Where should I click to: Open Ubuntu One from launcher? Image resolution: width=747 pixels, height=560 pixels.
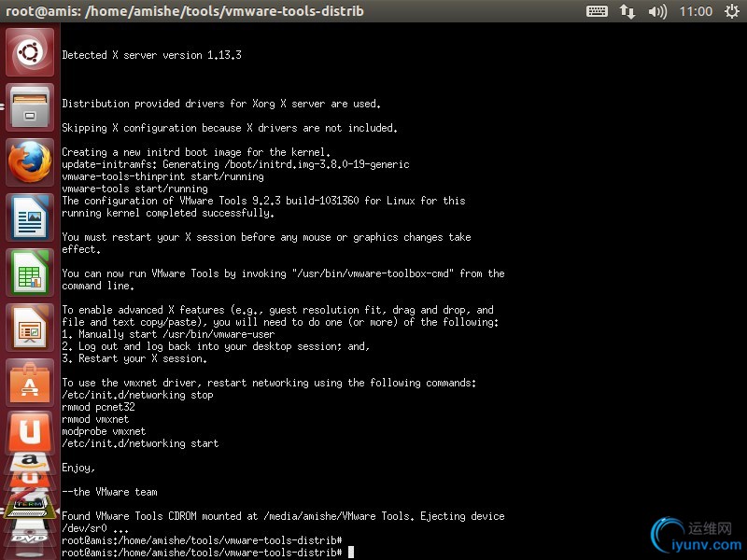pyautogui.click(x=30, y=432)
